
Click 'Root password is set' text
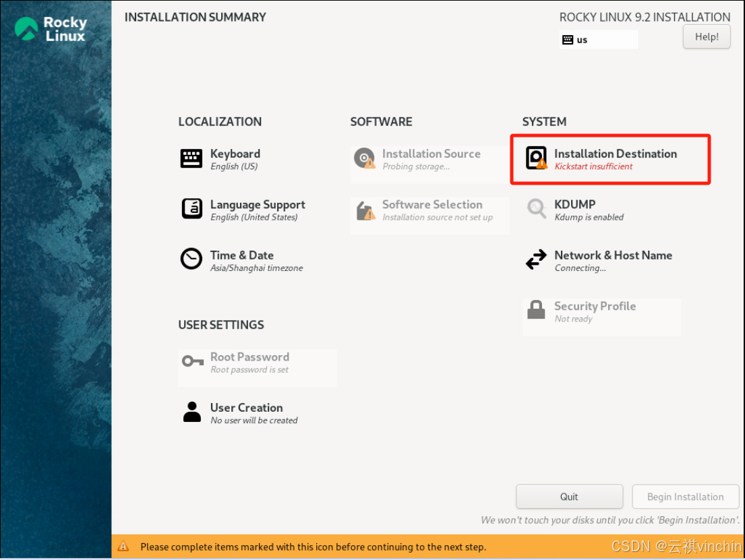click(249, 370)
